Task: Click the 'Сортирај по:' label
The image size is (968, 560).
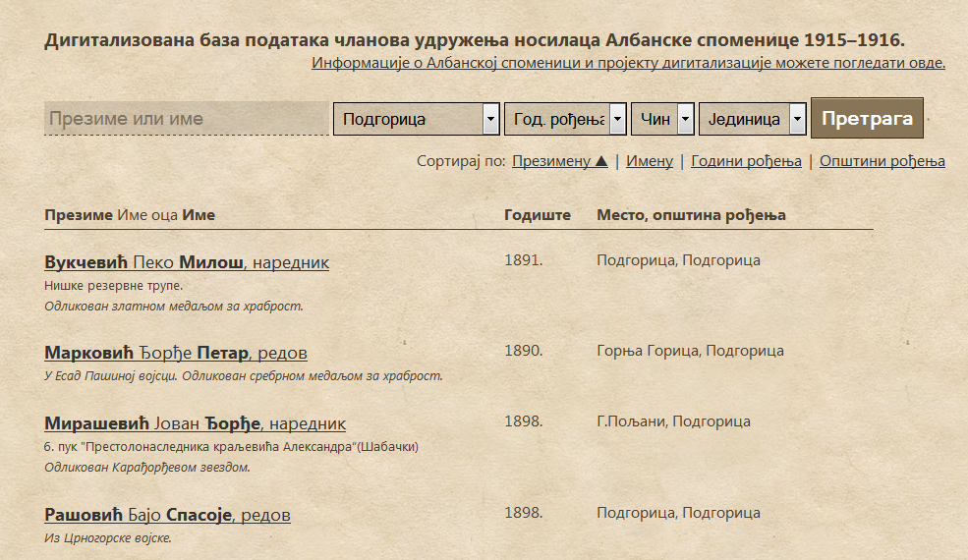Action: (461, 161)
